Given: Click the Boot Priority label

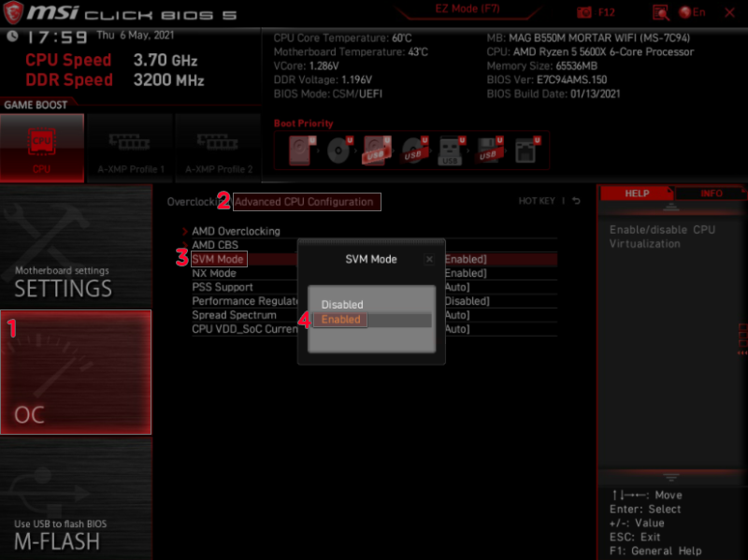Looking at the screenshot, I should click(303, 123).
